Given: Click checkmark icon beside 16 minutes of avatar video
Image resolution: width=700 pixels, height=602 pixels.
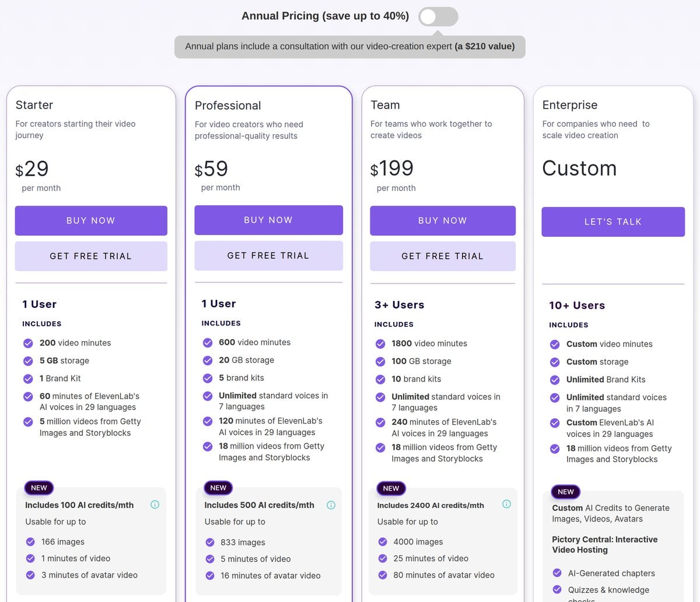Looking at the screenshot, I should (x=210, y=576).
